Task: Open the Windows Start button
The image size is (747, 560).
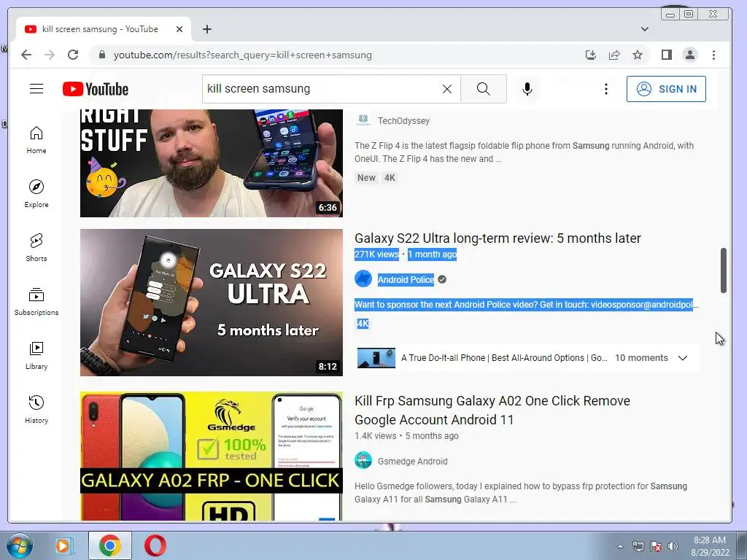Action: tap(20, 545)
